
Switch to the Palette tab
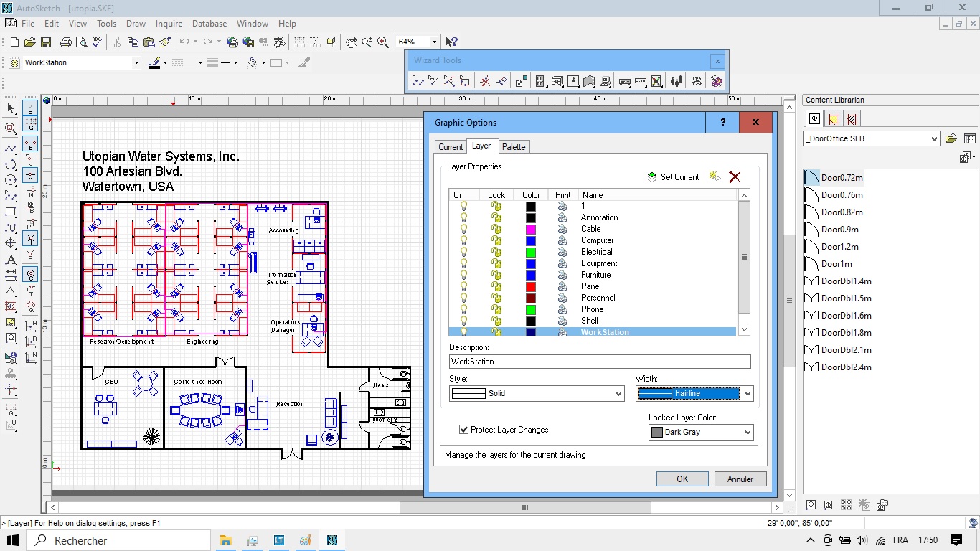click(514, 147)
